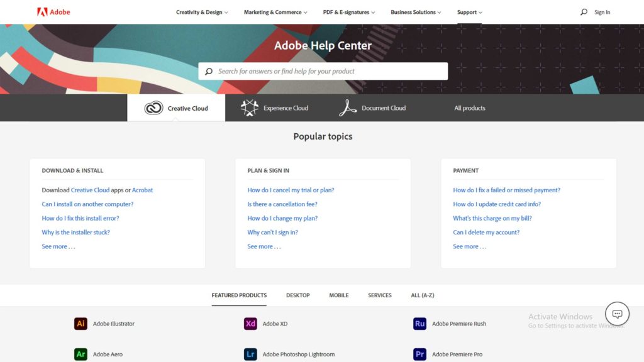Open Adobe Premiere Pro Pr icon
This screenshot has height=362, width=644.
click(x=419, y=354)
